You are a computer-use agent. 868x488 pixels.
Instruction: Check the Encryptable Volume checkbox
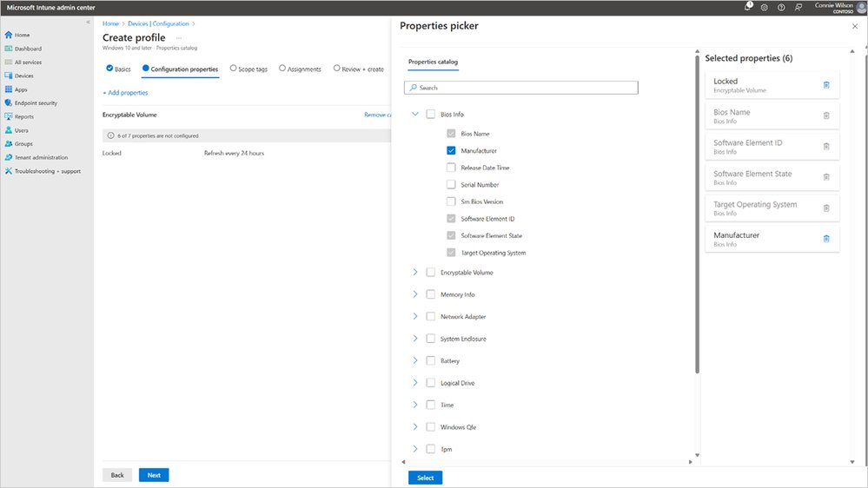(x=431, y=272)
